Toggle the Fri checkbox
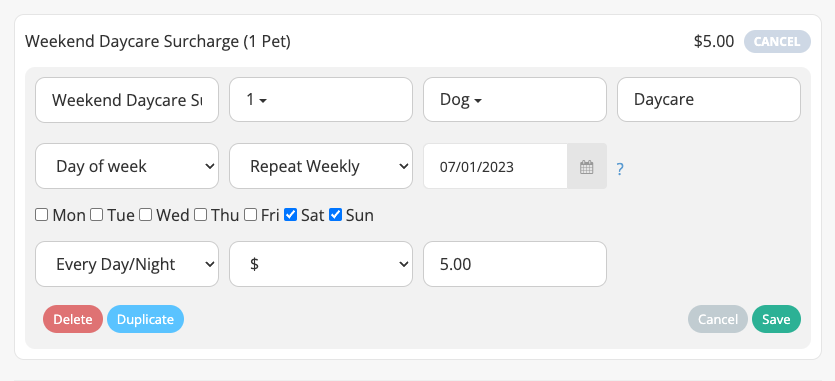 point(250,215)
